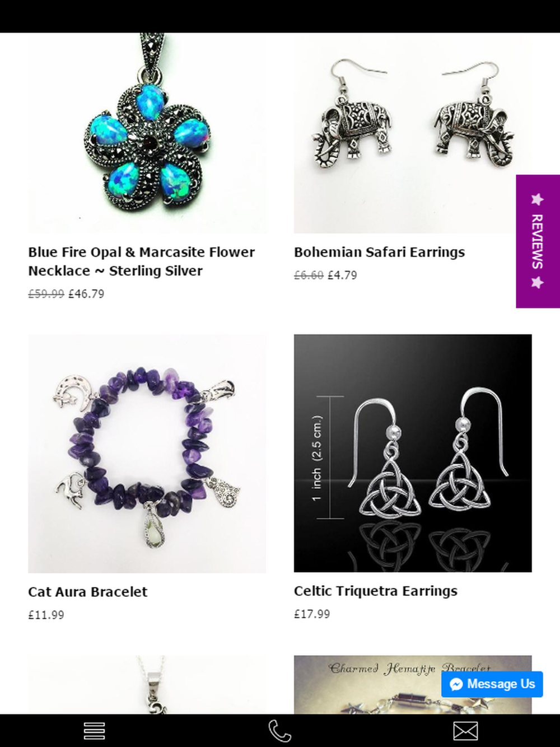Open the purple Reviews side tab
Viewport: 560px width, 747px height.
(x=538, y=241)
